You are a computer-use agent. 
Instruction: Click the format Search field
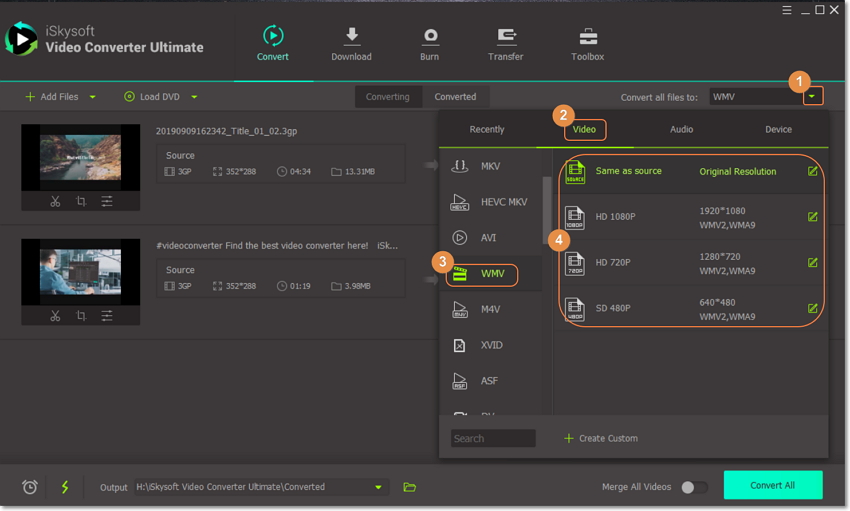click(x=493, y=438)
